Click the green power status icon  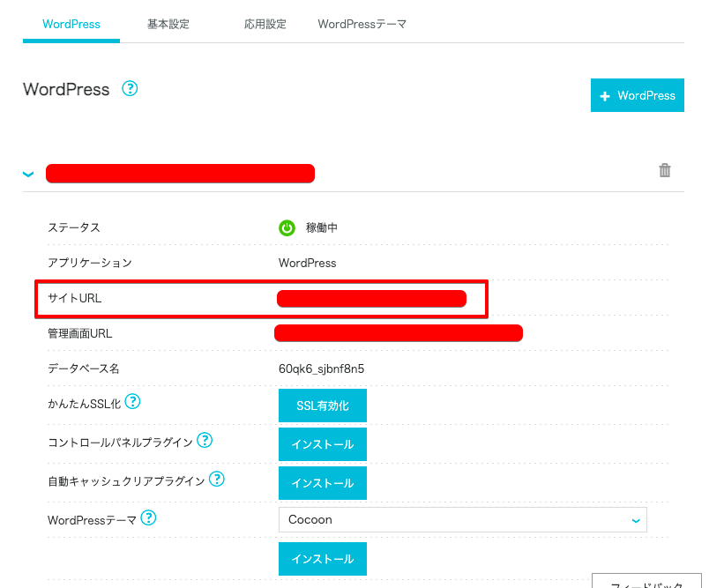point(287,227)
